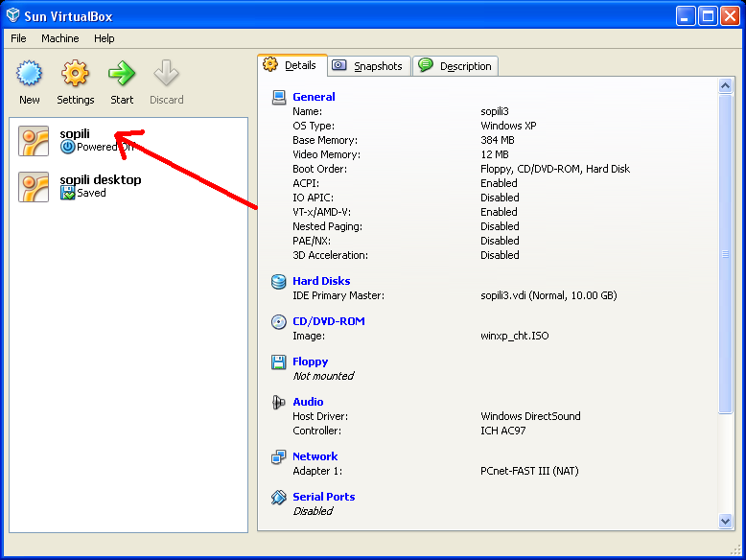The width and height of the screenshot is (746, 560).
Task: Click the IDE Primary Master label
Action: (338, 295)
